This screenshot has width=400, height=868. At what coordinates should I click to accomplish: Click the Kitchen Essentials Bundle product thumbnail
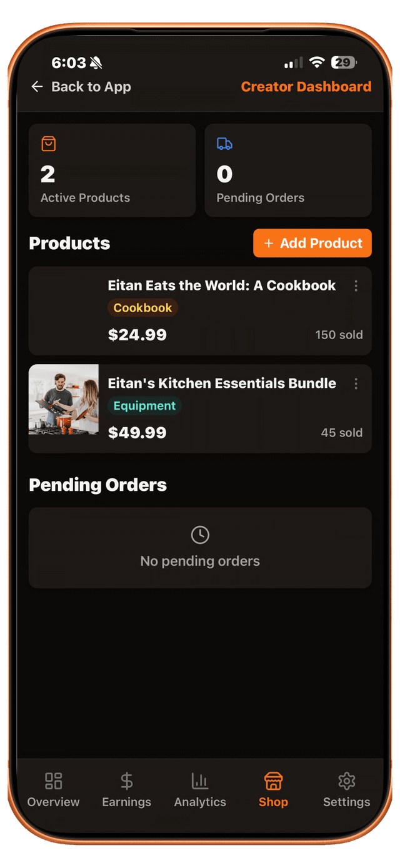pos(63,400)
